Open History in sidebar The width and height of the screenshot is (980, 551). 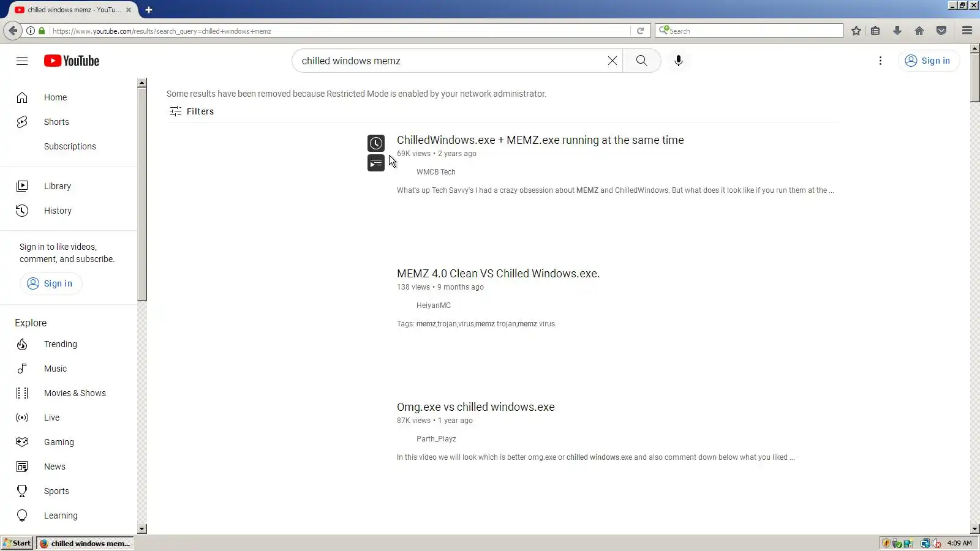[69, 211]
